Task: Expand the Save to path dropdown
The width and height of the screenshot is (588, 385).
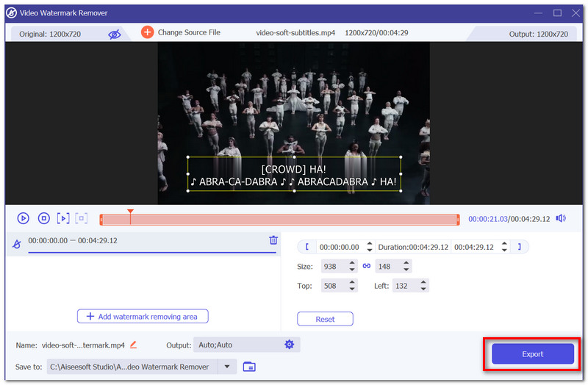Action: tap(227, 367)
